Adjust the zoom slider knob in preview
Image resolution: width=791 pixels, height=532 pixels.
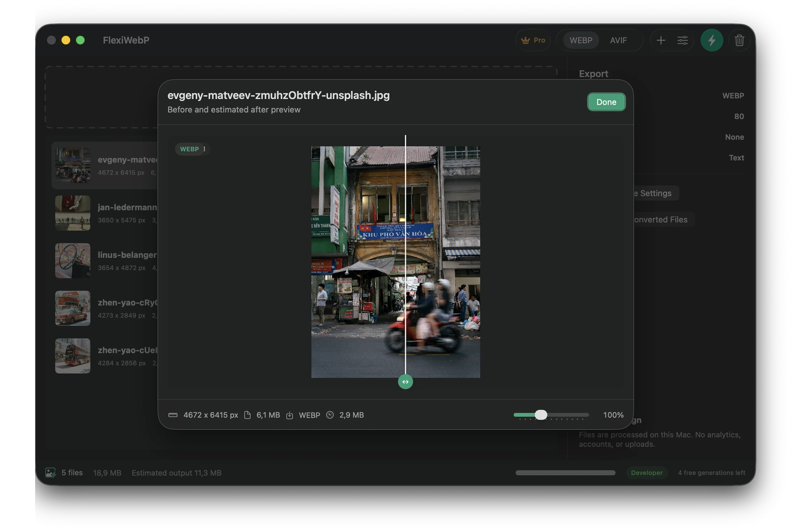541,415
